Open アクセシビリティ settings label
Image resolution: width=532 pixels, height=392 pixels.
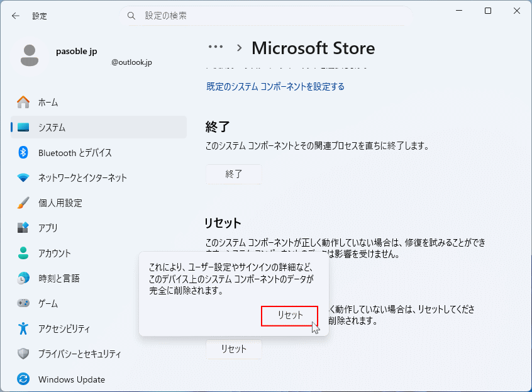click(x=64, y=328)
